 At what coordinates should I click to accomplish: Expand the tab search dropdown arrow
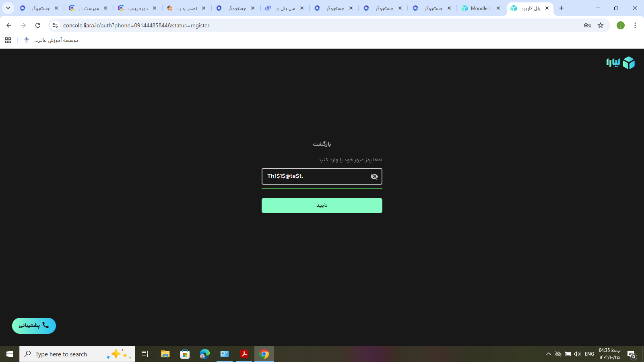(8, 8)
